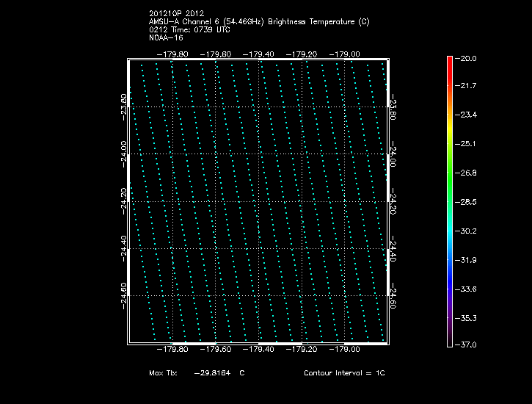The height and width of the screenshot is (404, 532).
Task: Click the -33.6 color scale tick label
Action: click(467, 289)
